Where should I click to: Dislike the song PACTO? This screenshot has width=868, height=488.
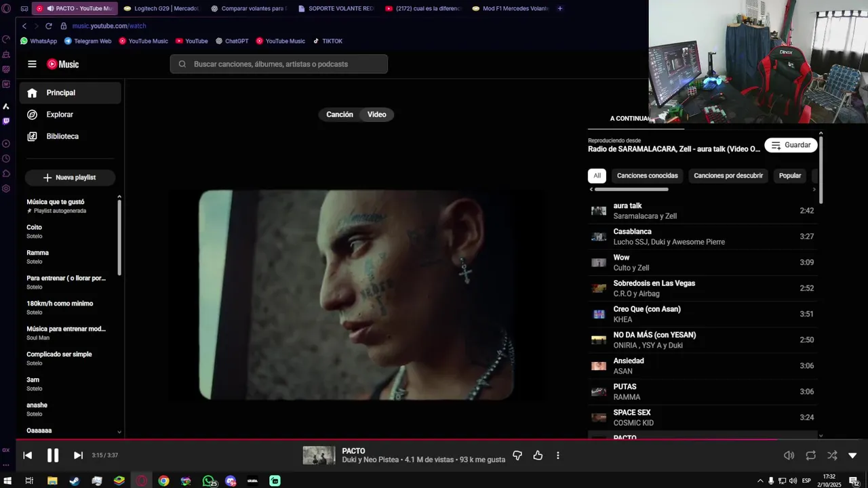pos(517,455)
